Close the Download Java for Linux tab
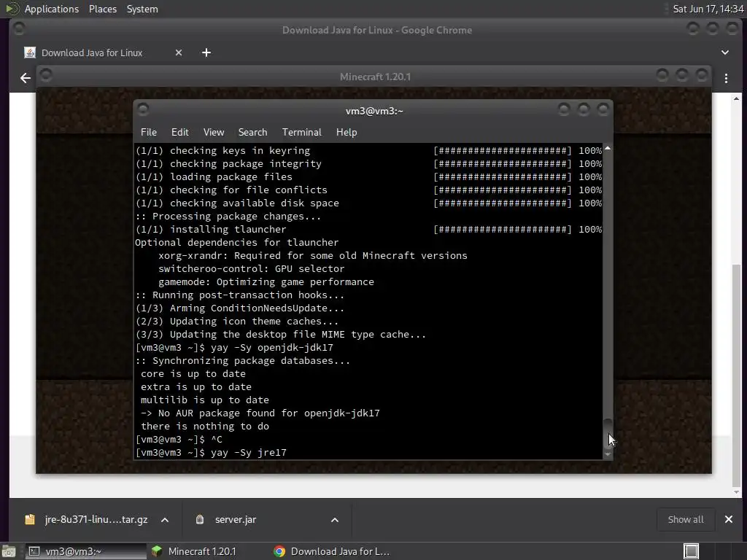Image resolution: width=747 pixels, height=560 pixels. click(x=179, y=52)
